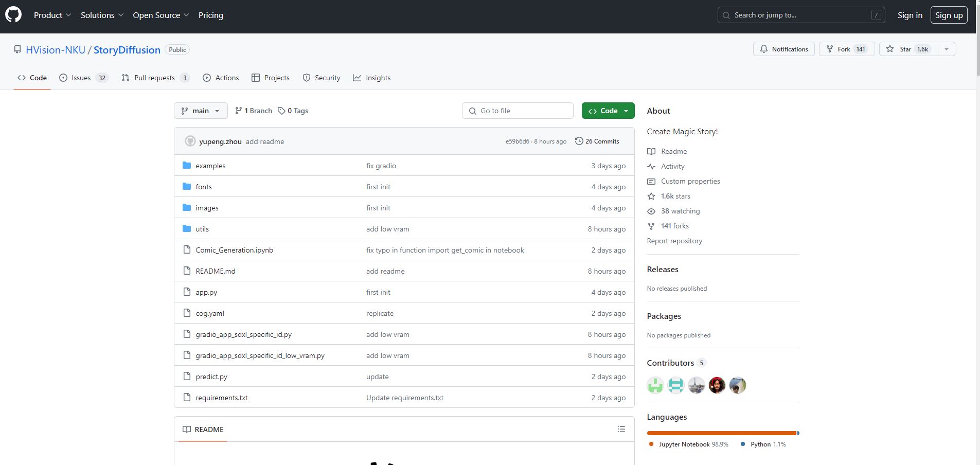980x465 pixels.
Task: Click the Go to file field
Action: tap(518, 111)
